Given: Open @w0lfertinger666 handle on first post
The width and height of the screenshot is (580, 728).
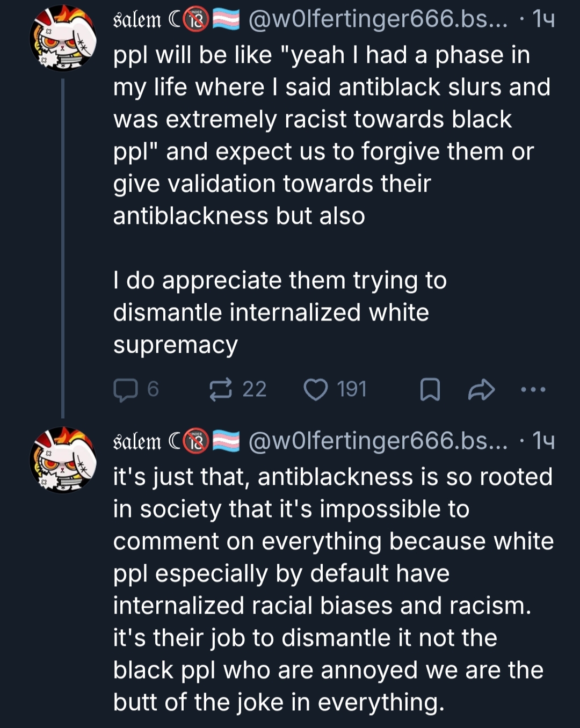Looking at the screenshot, I should [378, 20].
